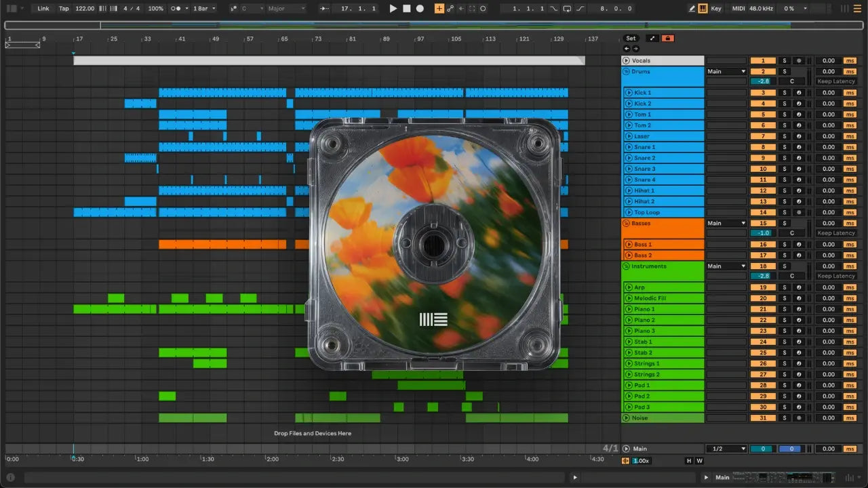
Task: Click the Arrangement Record button
Action: pyautogui.click(x=420, y=9)
